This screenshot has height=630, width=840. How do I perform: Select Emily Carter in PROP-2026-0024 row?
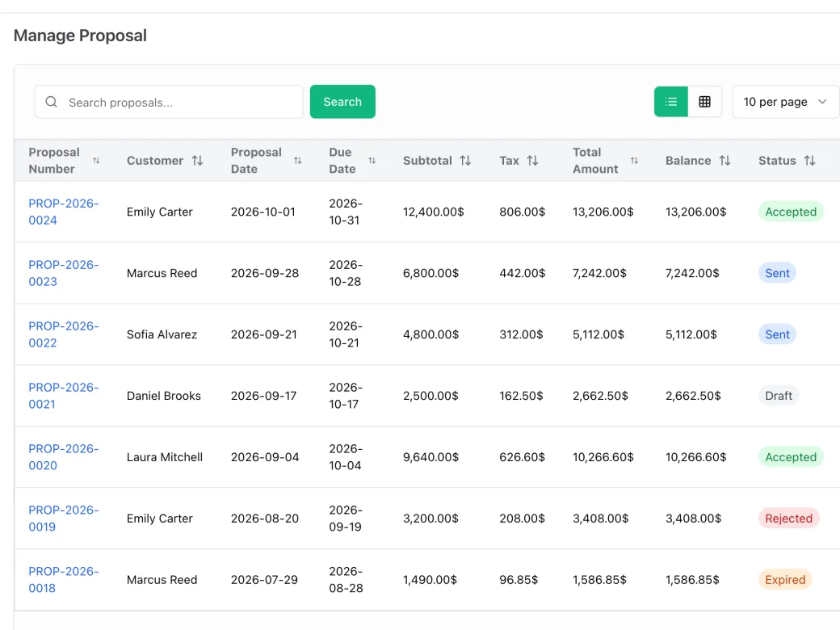coord(160,212)
